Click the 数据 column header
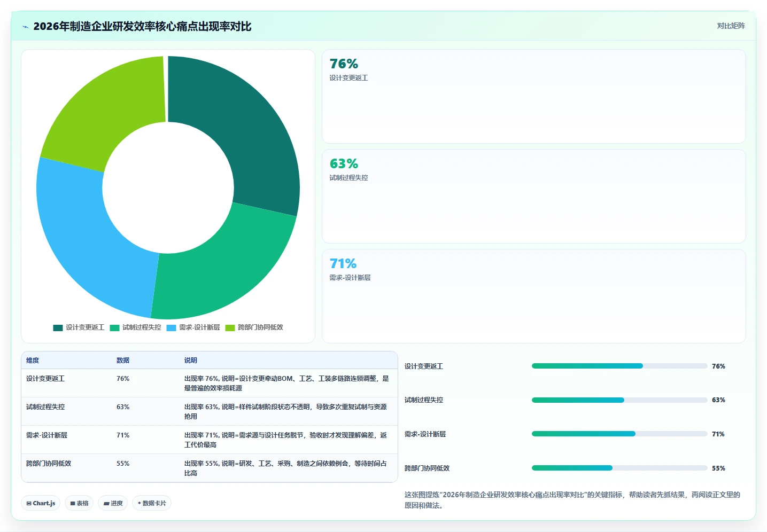This screenshot has height=532, width=767. pyautogui.click(x=123, y=361)
